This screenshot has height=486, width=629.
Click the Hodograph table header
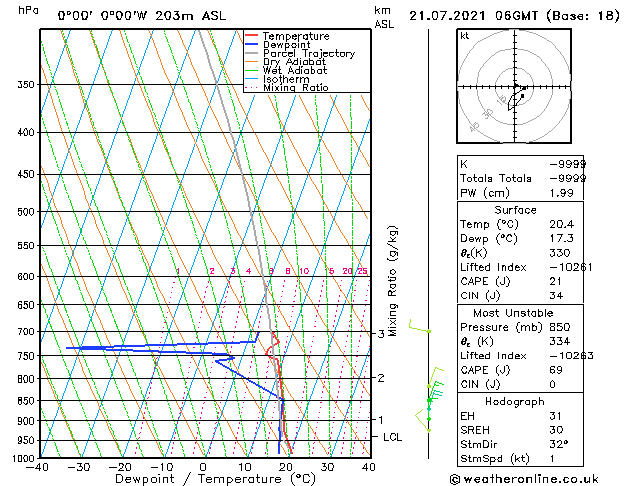[x=515, y=402]
